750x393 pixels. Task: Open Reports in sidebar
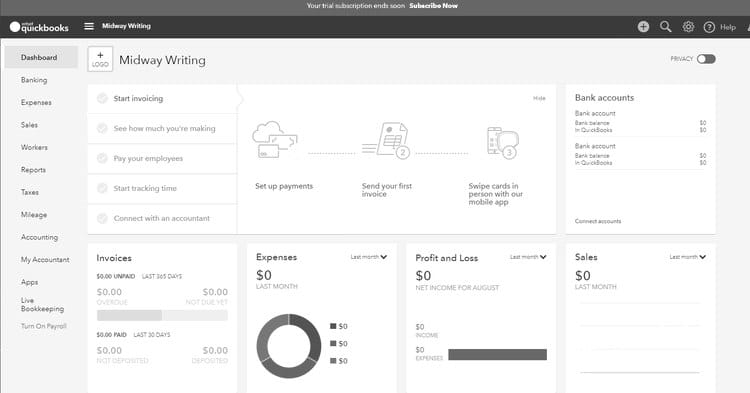[33, 170]
